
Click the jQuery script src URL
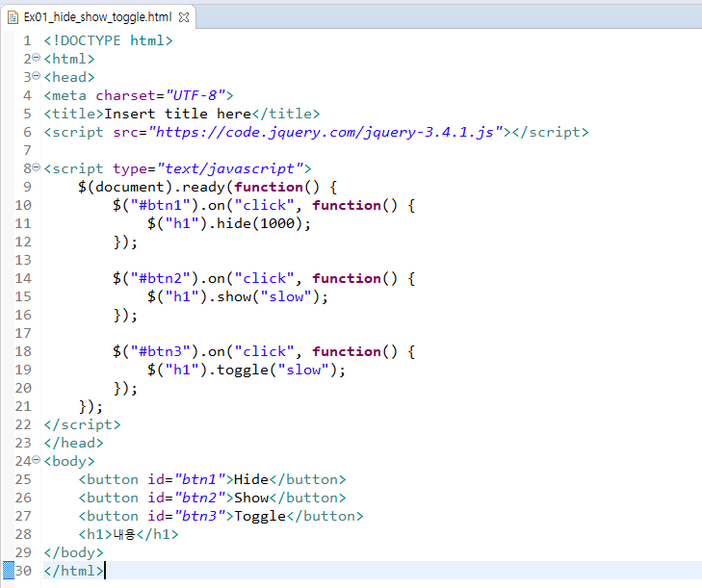click(325, 133)
